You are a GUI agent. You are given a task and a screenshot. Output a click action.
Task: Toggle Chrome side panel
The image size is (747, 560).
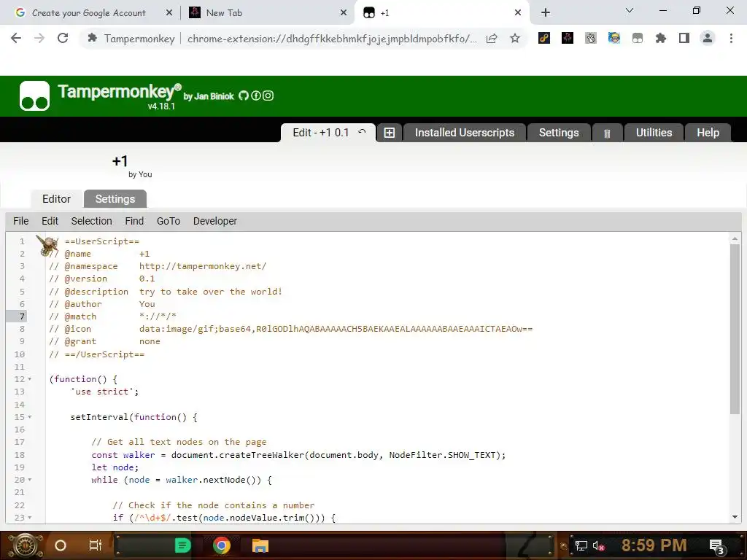point(684,38)
